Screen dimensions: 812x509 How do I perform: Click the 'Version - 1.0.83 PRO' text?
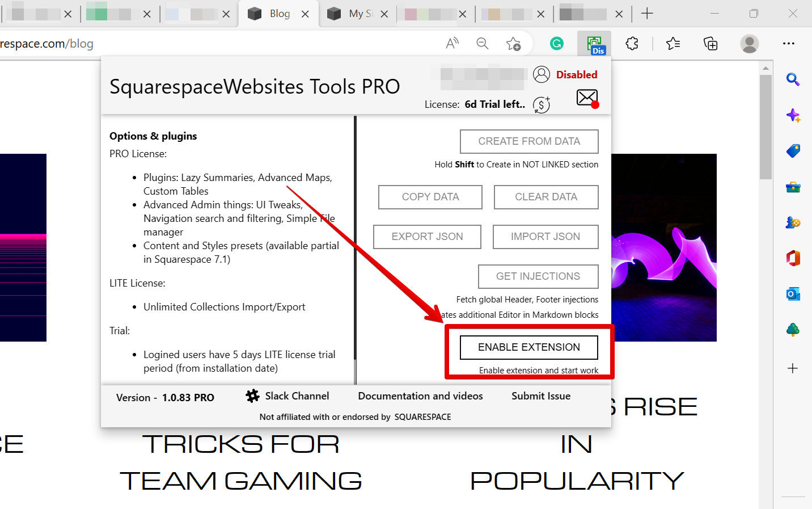165,398
